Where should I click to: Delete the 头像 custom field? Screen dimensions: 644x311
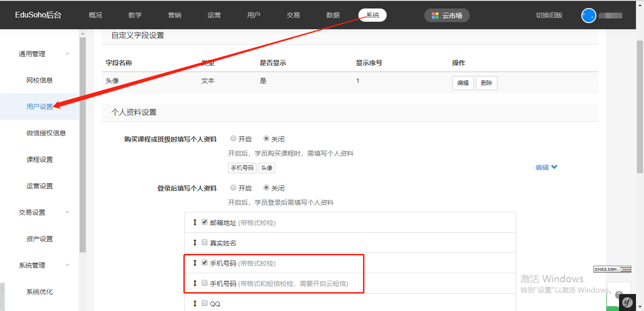486,83
